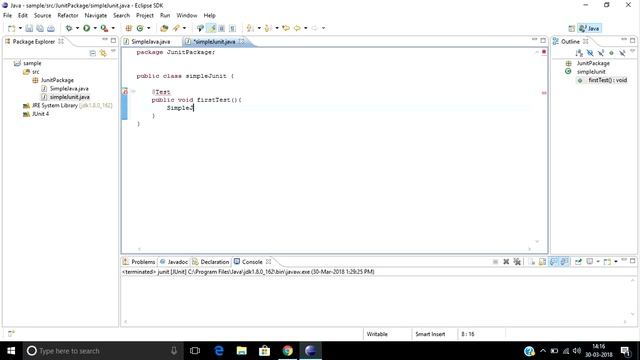Toggle Scroll Lock in Console toolbar
The image size is (640, 360).
pyautogui.click(x=542, y=262)
